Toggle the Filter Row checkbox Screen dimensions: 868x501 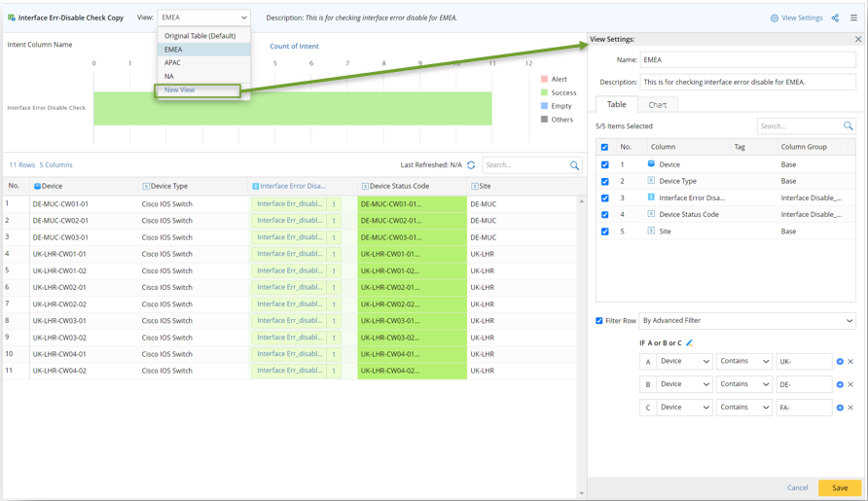[x=599, y=321]
